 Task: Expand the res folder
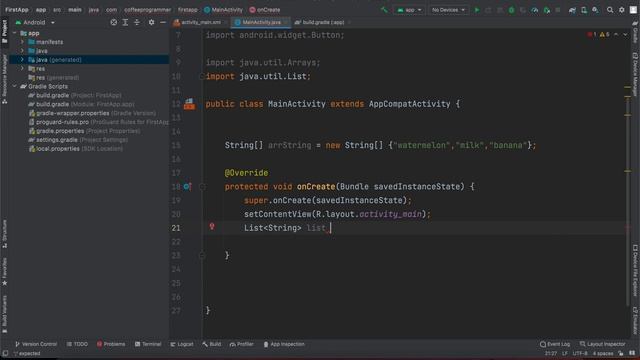point(22,69)
